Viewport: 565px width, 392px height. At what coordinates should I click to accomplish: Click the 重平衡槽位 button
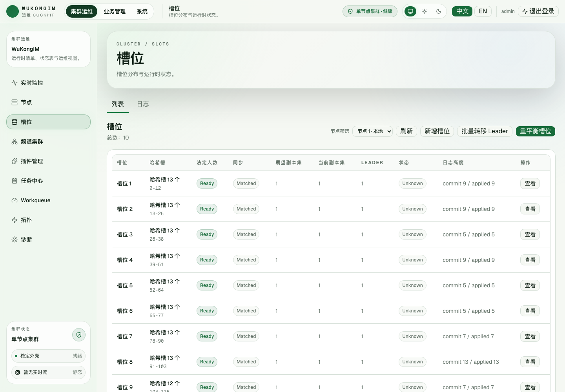click(x=536, y=131)
